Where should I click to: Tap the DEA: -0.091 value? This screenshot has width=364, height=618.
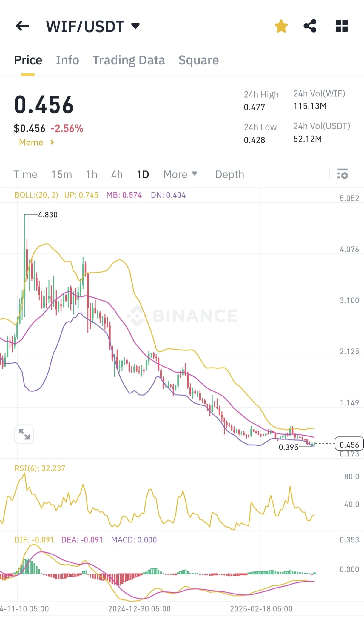(x=82, y=539)
